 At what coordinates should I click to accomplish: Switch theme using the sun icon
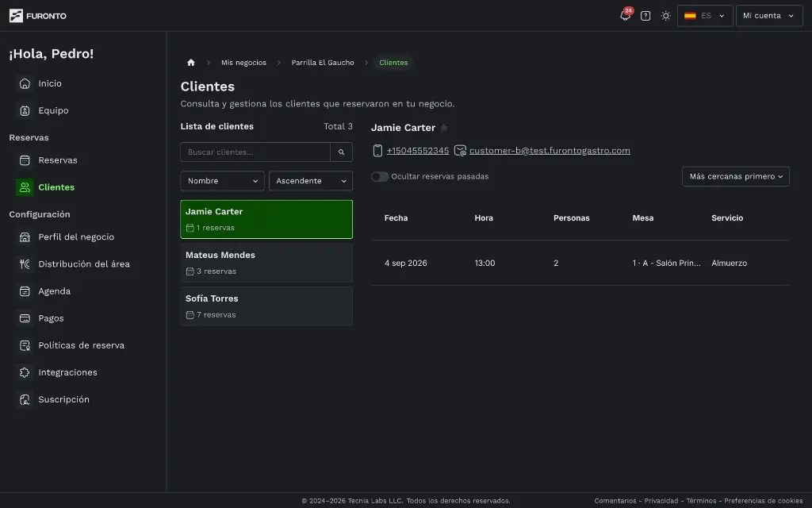666,16
